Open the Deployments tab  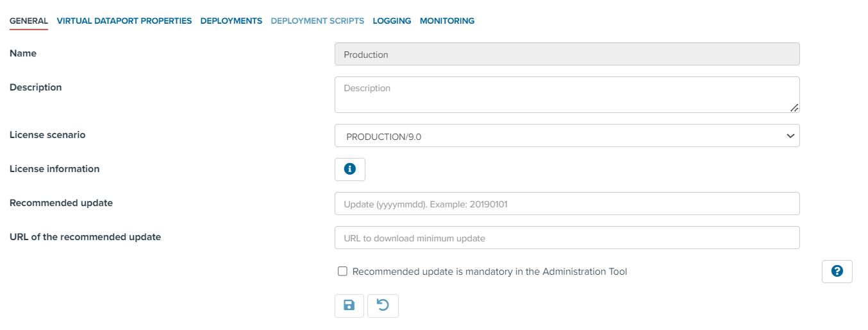[x=231, y=21]
